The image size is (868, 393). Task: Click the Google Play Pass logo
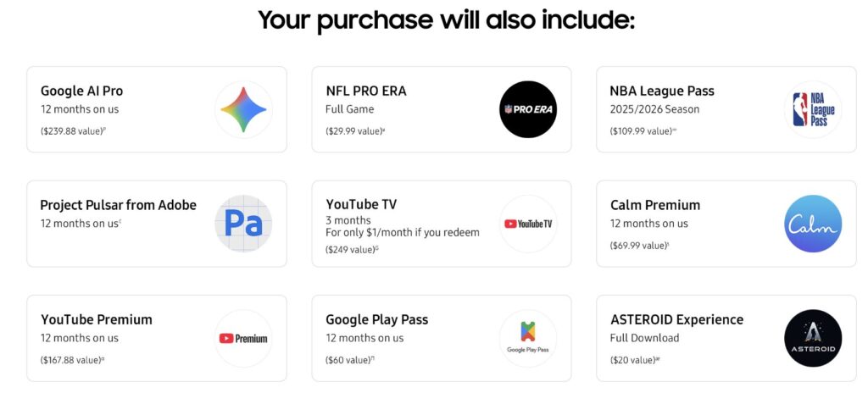(528, 338)
